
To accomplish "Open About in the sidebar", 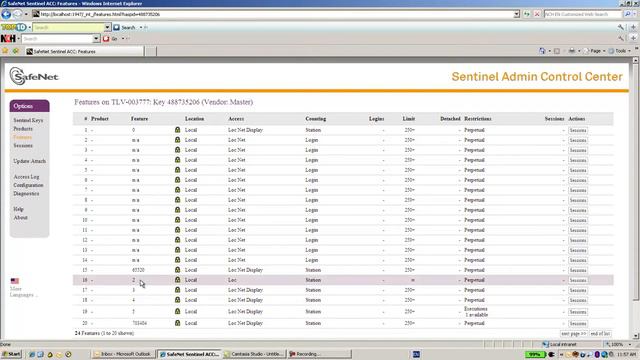I will [x=20, y=218].
